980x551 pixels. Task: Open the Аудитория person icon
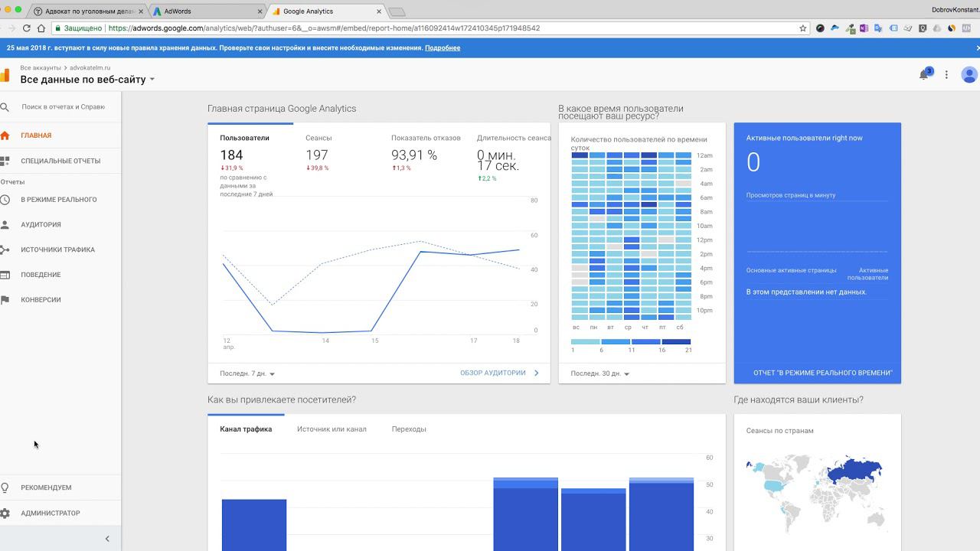click(5, 225)
